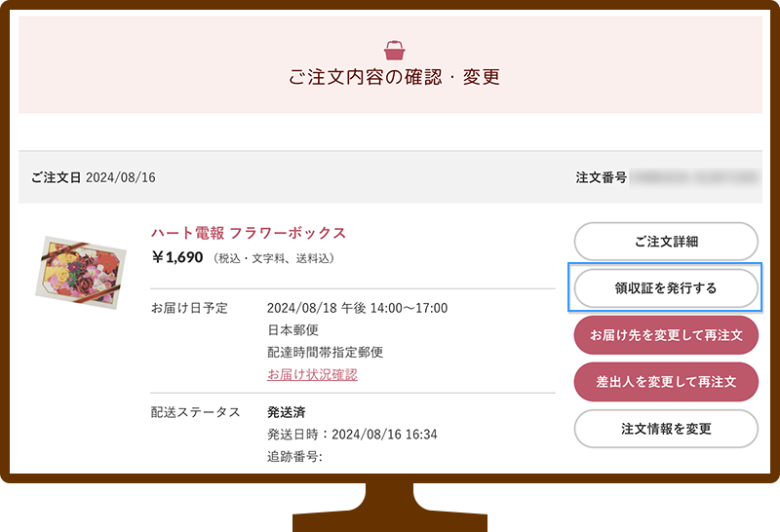This screenshot has width=780, height=532.
Task: Click the 配送ステータス label
Action: coord(196,412)
